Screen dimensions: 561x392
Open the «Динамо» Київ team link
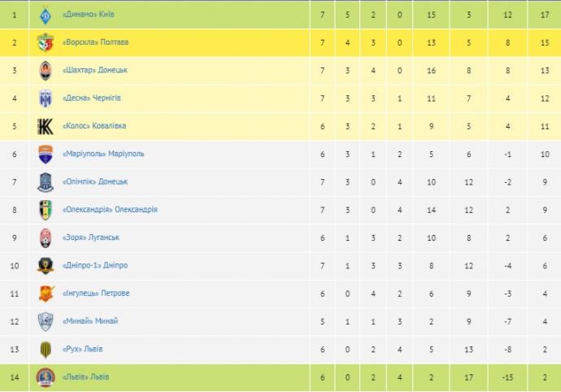(89, 14)
